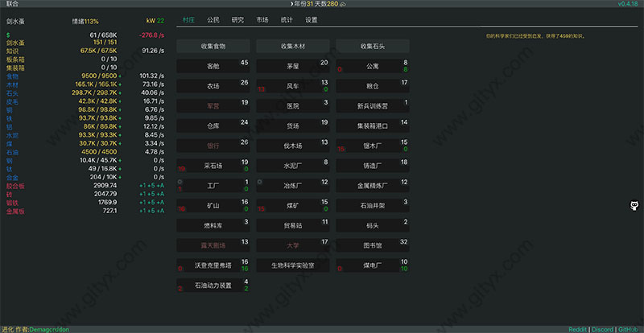Click the gear icon on 工厂 building

click(x=180, y=181)
